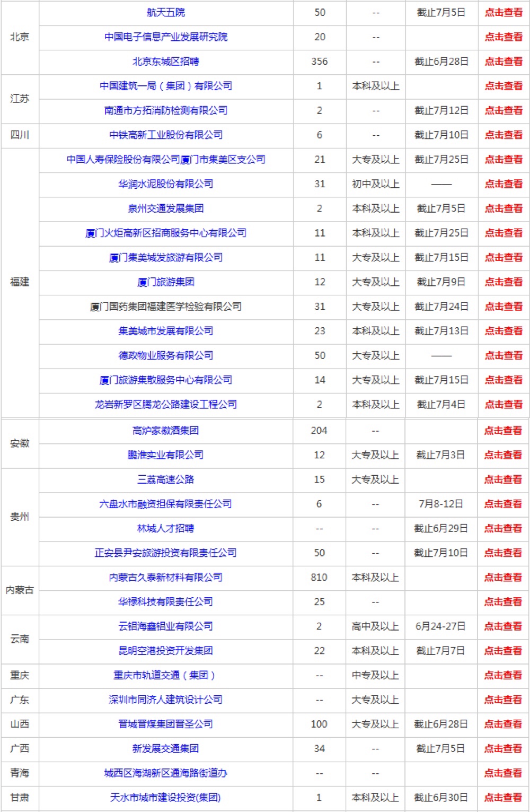This screenshot has height=812, width=530.
Task: Open the 新发展交通集团 link
Action: coord(166,748)
